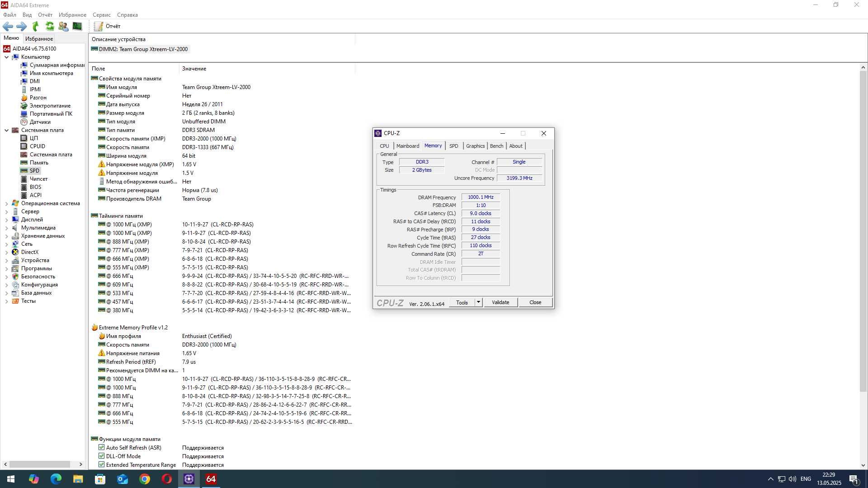The width and height of the screenshot is (868, 488).
Task: Click the vertical scrollbar of report pane
Action: [863, 231]
